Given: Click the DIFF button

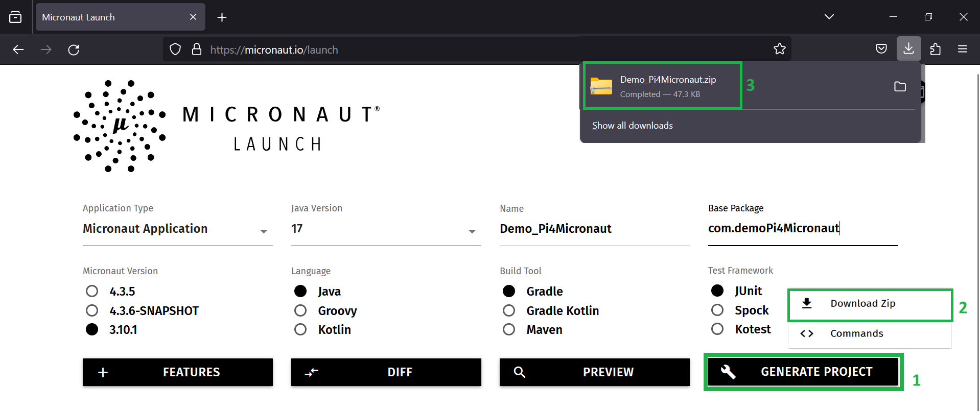Looking at the screenshot, I should pos(386,372).
